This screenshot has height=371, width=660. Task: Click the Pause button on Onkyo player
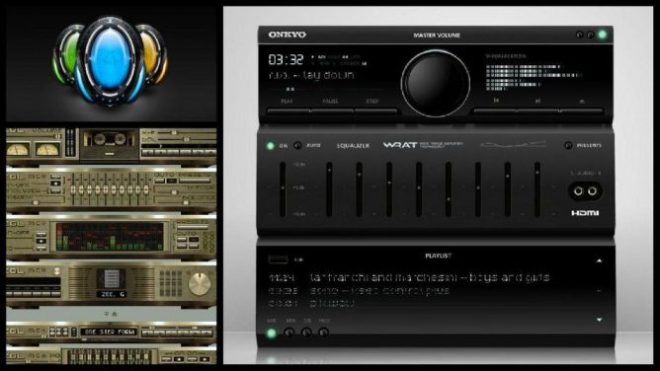(332, 111)
